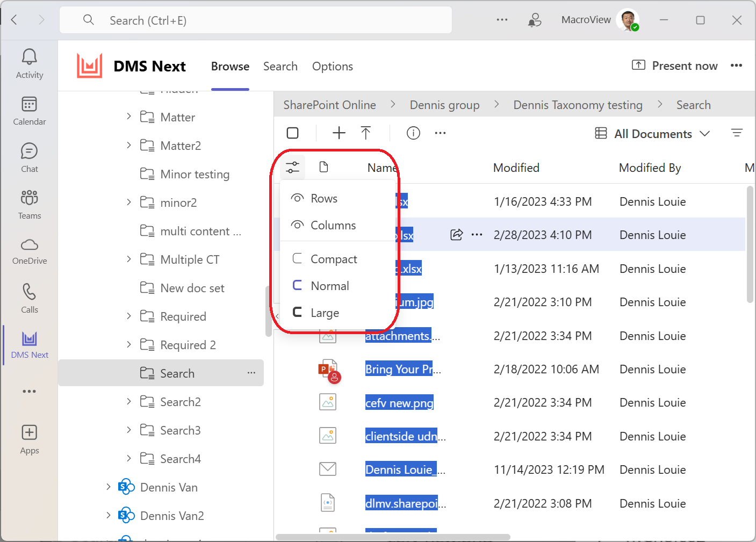Open Calendar in Teams sidebar
The height and width of the screenshot is (542, 756).
point(29,111)
